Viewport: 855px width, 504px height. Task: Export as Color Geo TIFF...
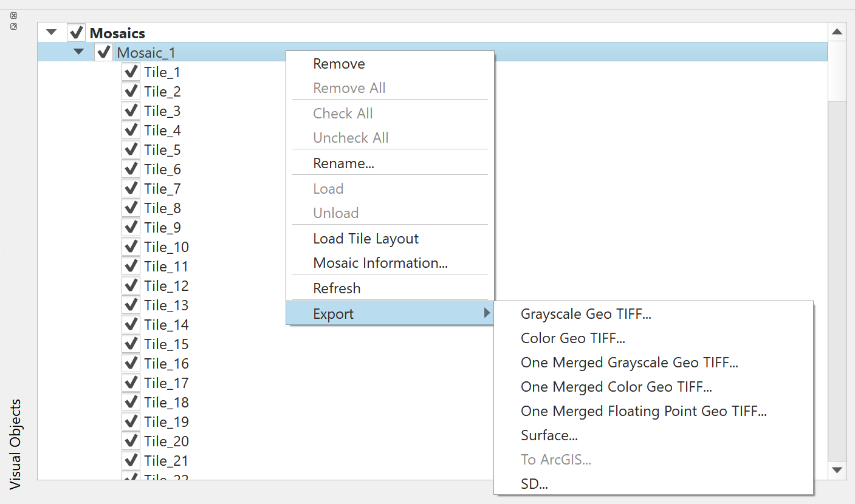pos(572,338)
